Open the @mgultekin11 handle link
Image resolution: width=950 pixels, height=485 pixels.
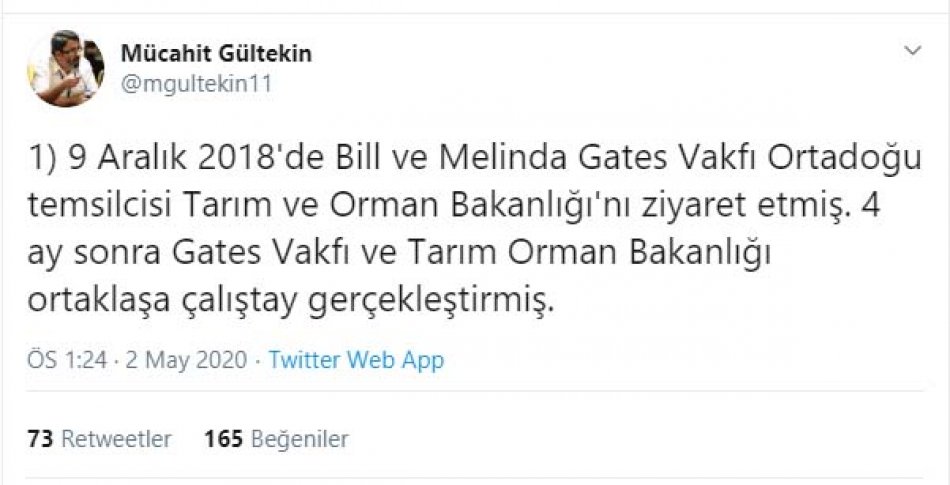195,84
